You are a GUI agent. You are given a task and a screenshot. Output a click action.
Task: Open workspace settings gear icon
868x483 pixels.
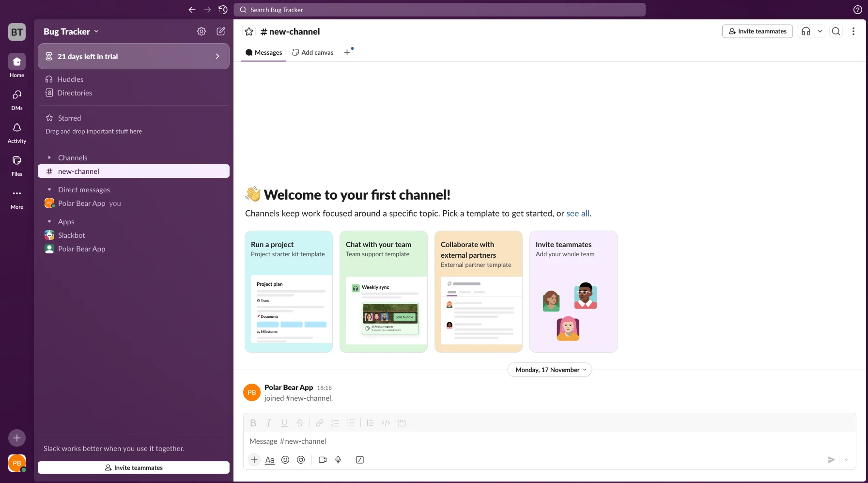click(x=201, y=31)
